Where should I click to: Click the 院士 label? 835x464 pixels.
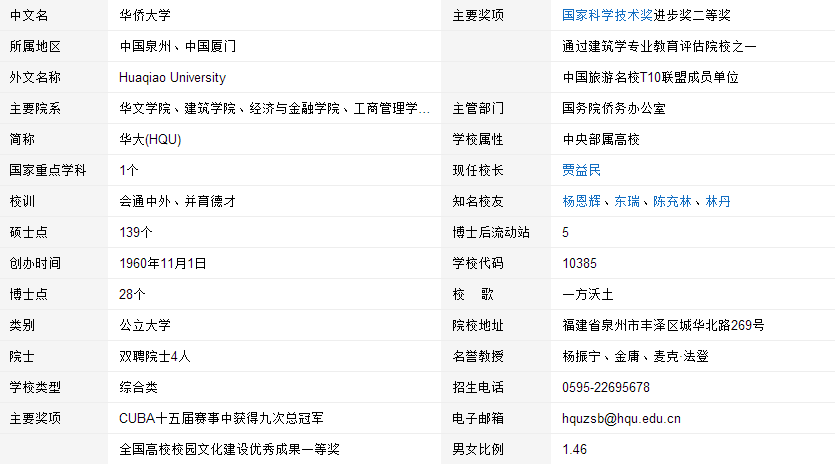click(x=22, y=356)
